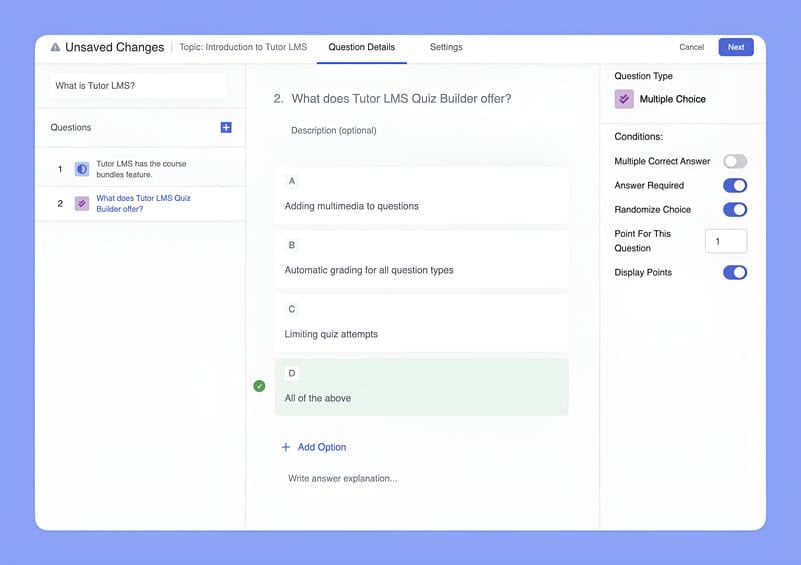Select option D All of the above
The width and height of the screenshot is (801, 565).
421,387
